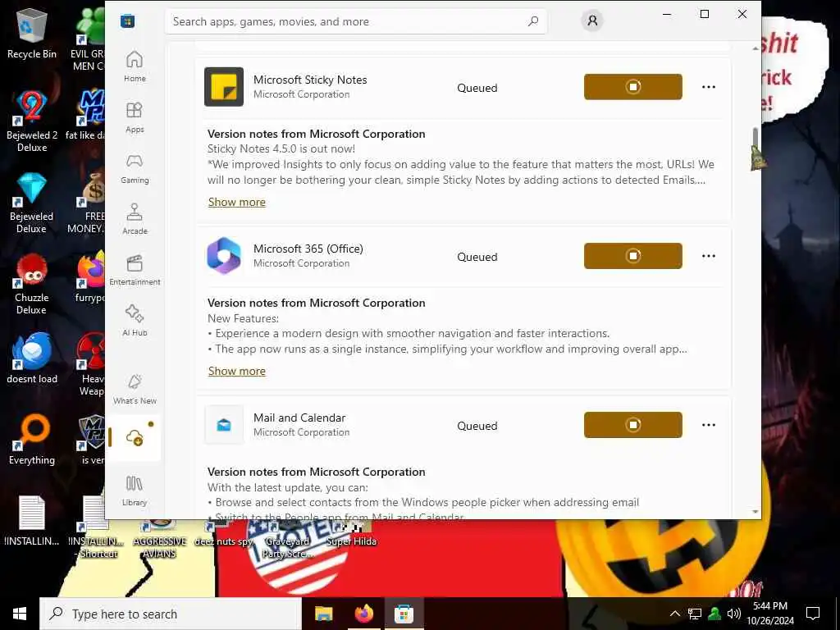Click Queued status for Microsoft Sticky Notes
This screenshot has height=630, width=840.
(477, 88)
